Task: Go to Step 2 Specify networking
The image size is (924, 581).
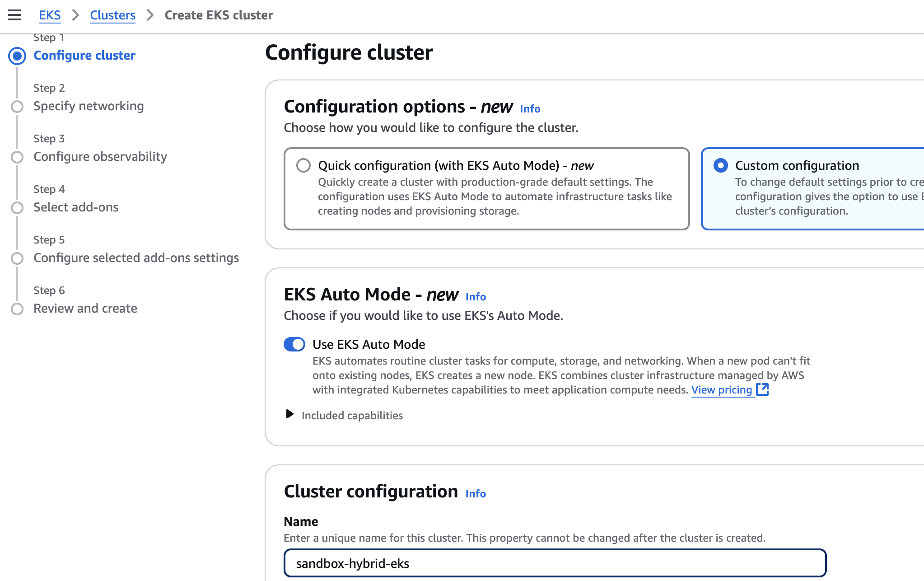Action: pyautogui.click(x=89, y=106)
